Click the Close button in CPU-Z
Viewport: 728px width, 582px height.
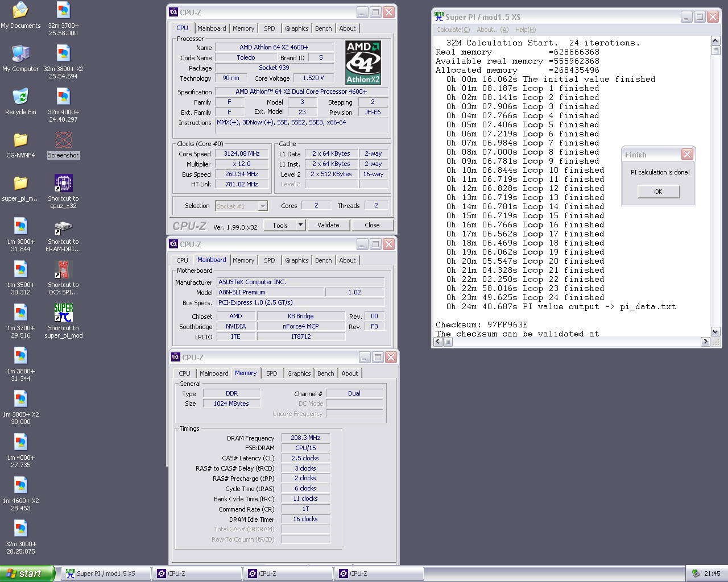pyautogui.click(x=372, y=225)
